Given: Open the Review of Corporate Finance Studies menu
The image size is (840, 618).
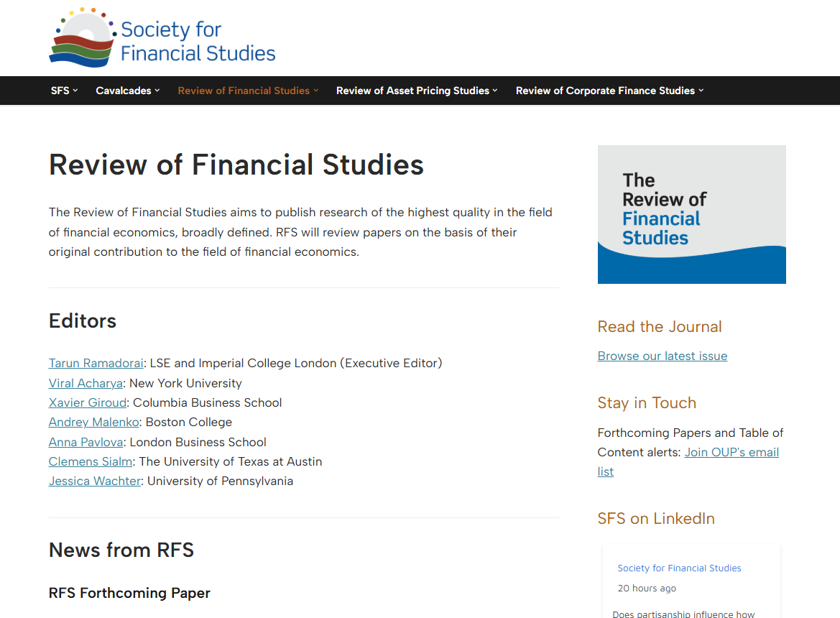Looking at the screenshot, I should click(x=605, y=91).
